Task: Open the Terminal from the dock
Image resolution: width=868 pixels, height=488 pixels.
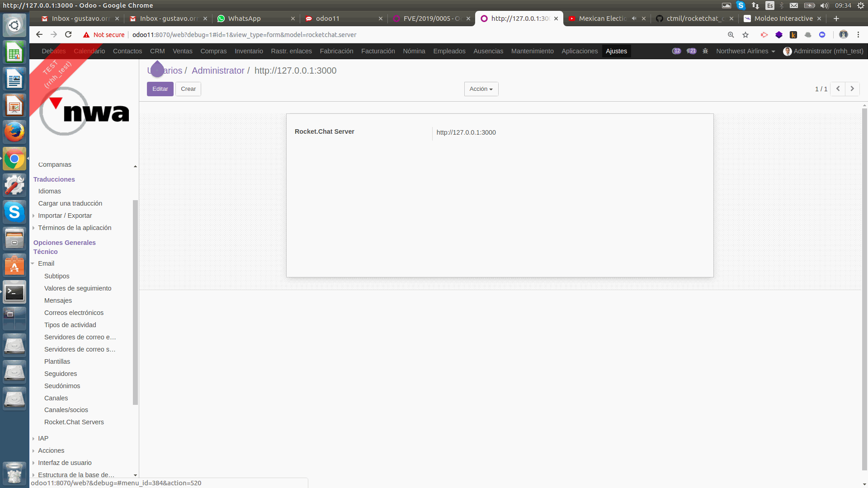Action: (x=14, y=292)
